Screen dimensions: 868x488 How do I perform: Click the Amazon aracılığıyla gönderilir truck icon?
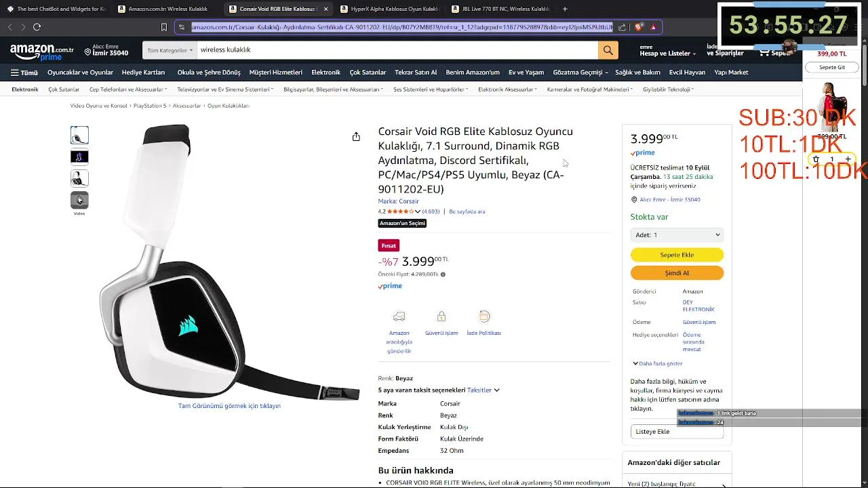coord(399,317)
